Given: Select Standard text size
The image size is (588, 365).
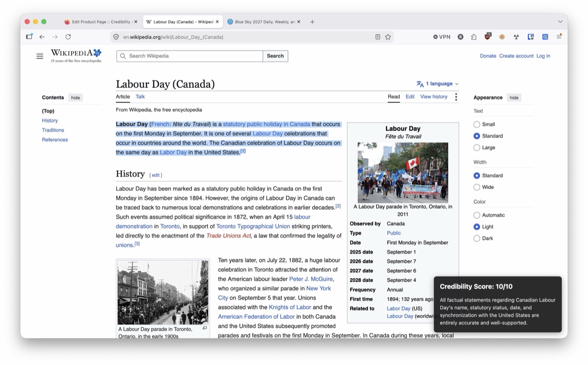Looking at the screenshot, I should (477, 136).
